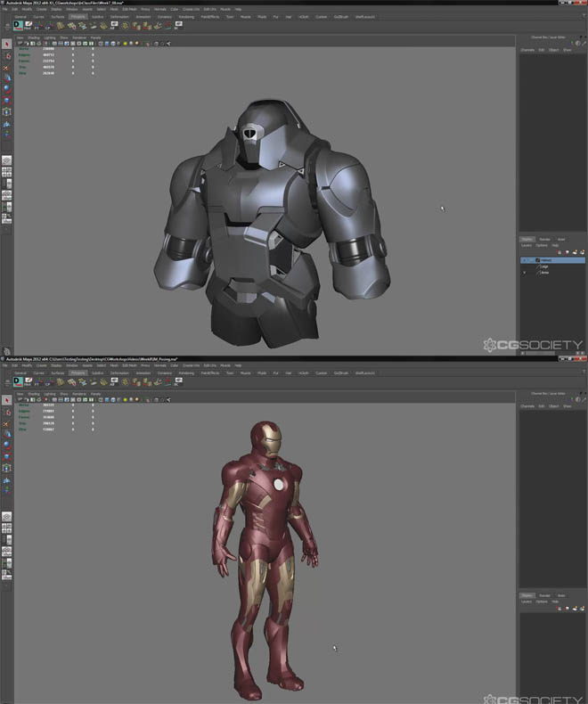The image size is (588, 704).
Task: Open Options menu in top Layer Editor
Action: point(542,246)
